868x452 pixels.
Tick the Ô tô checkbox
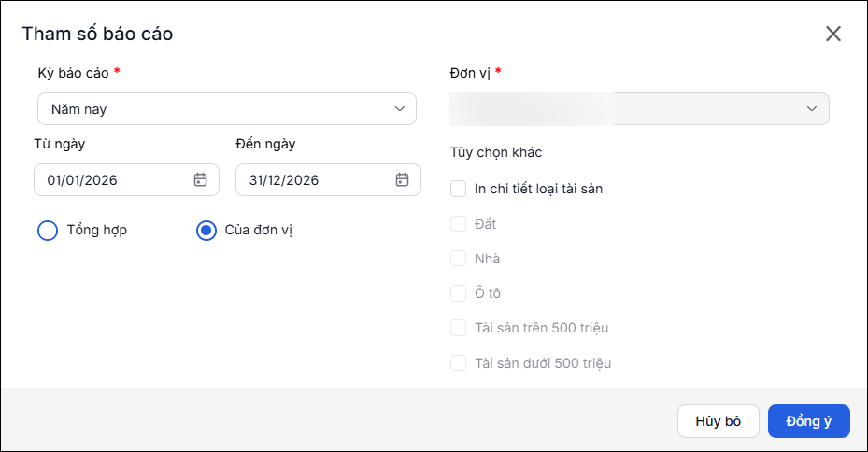(459, 293)
